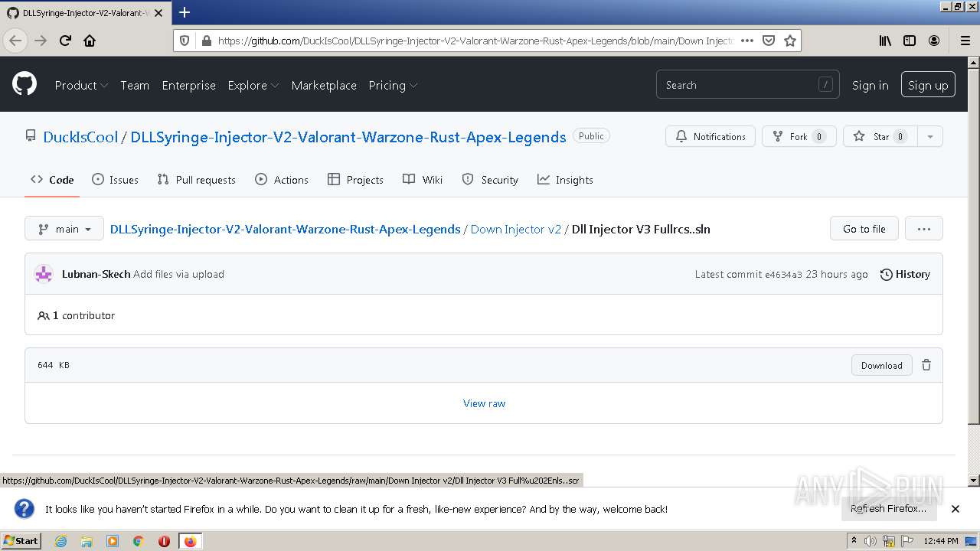Expand the Product menu
980x551 pixels.
point(81,85)
